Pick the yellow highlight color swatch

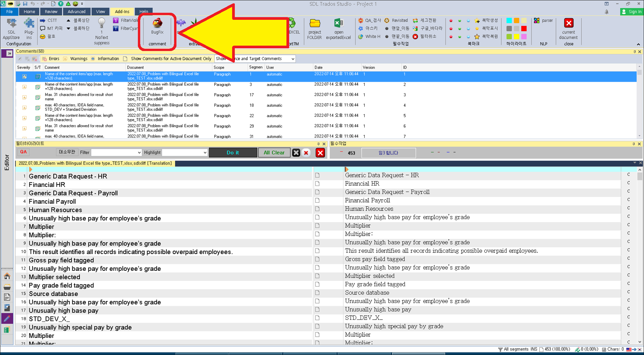(516, 37)
